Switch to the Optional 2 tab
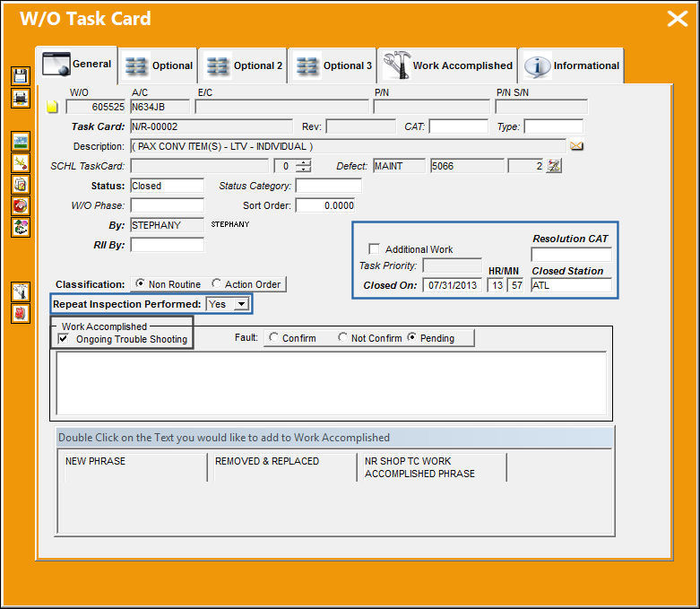 [x=243, y=65]
